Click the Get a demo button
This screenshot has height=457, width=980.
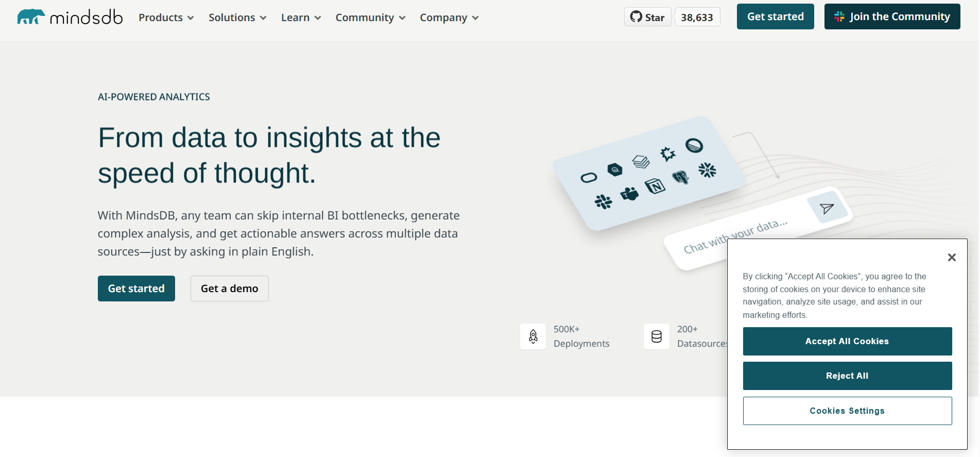tap(229, 289)
